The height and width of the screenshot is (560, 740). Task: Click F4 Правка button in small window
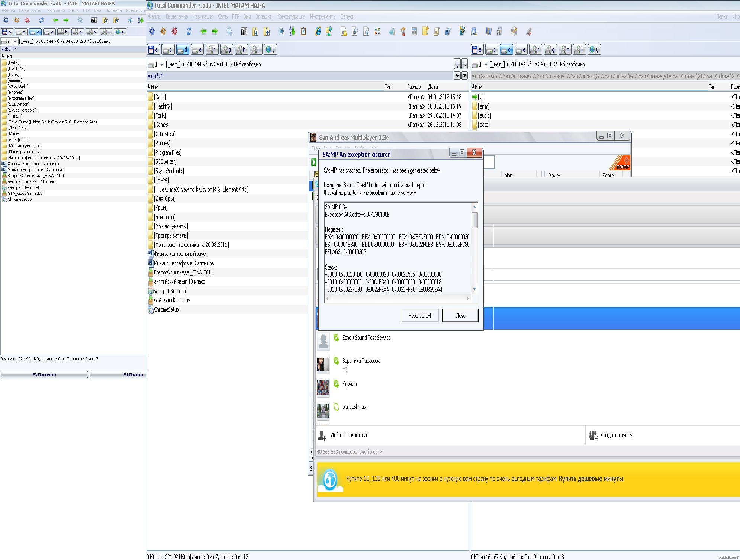pyautogui.click(x=118, y=375)
